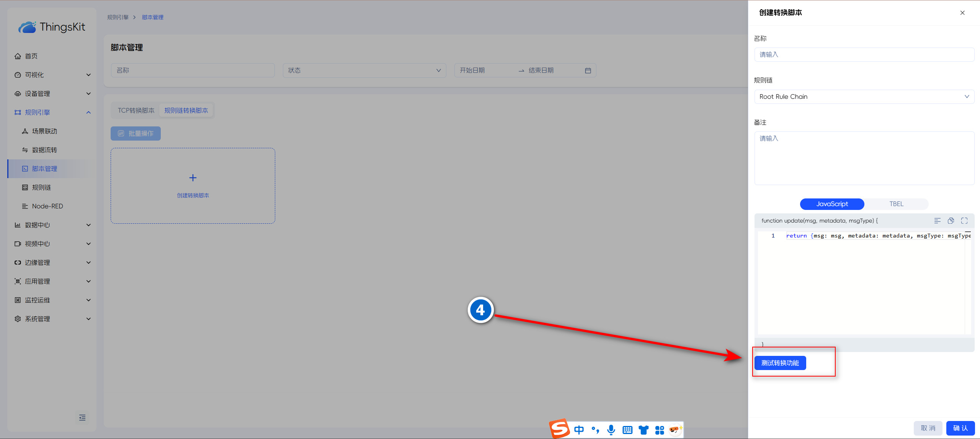The image size is (980, 439).
Task: Click the Sogou input method logo icon
Action: pos(559,429)
